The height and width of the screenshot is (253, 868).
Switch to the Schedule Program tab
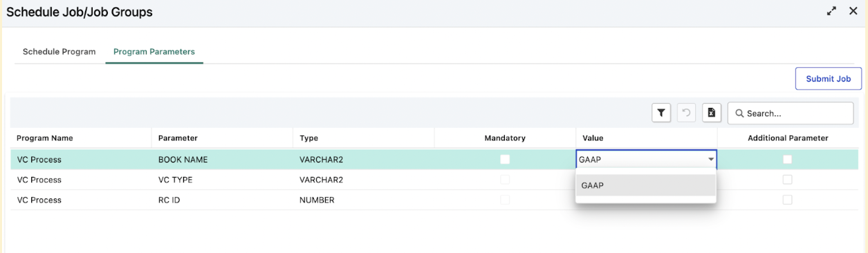tap(59, 51)
